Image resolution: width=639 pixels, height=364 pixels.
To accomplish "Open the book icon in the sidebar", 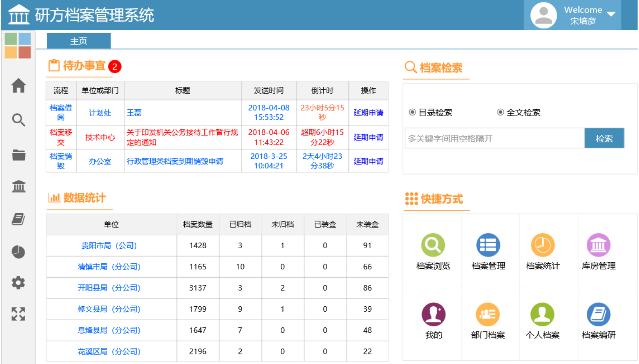I will 19,219.
